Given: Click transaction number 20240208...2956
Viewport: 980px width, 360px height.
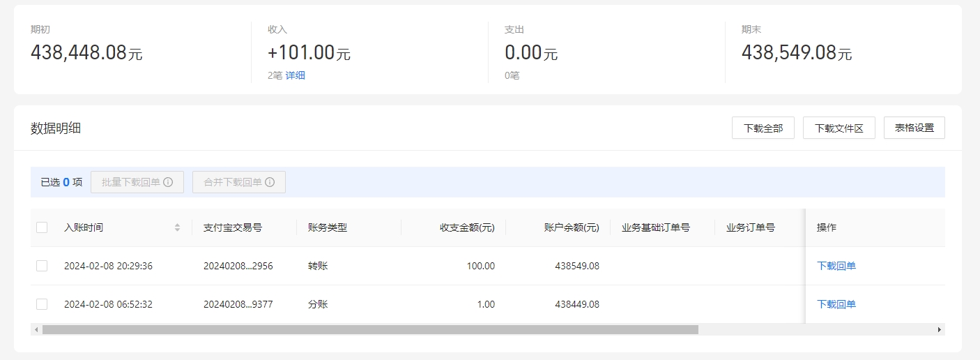Looking at the screenshot, I should click(x=238, y=266).
